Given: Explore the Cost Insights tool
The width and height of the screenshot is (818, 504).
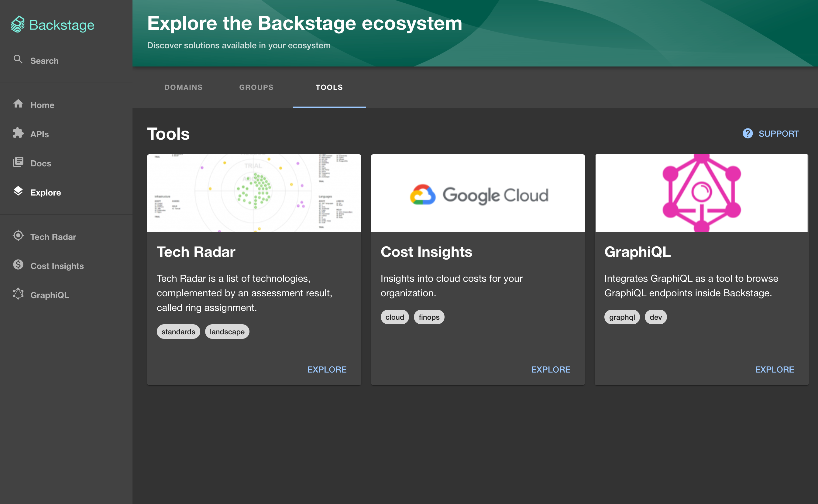Looking at the screenshot, I should (551, 369).
